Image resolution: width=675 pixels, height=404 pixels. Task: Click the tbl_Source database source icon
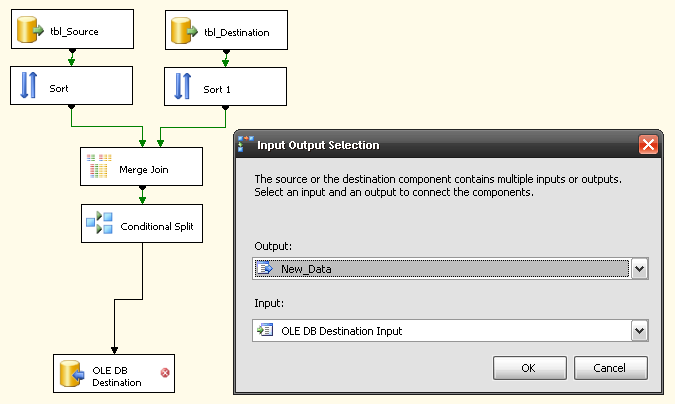pos(30,32)
